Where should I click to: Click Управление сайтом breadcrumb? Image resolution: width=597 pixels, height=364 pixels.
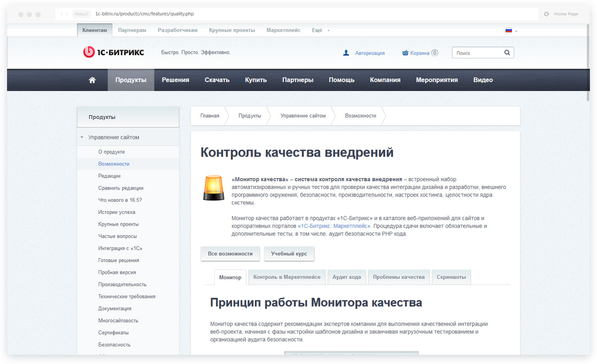pyautogui.click(x=303, y=115)
